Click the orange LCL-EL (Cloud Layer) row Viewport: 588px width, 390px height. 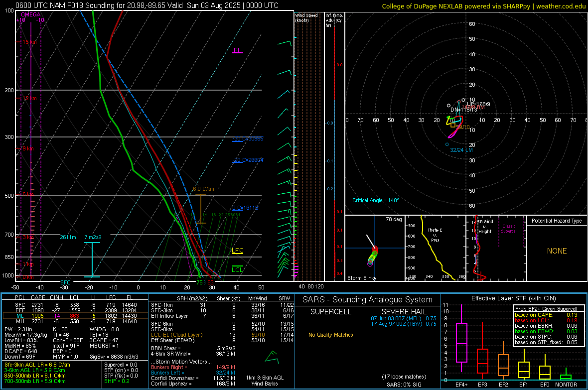point(222,335)
